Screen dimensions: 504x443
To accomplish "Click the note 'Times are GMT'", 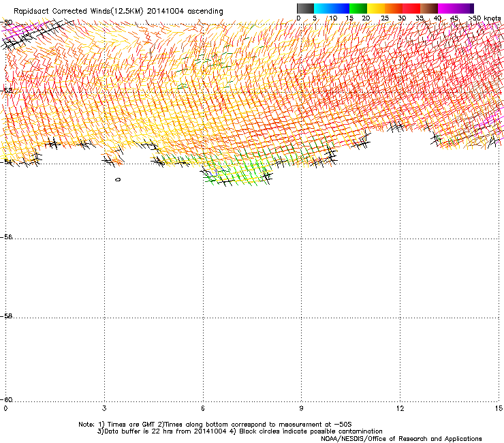I will click(131, 425).
